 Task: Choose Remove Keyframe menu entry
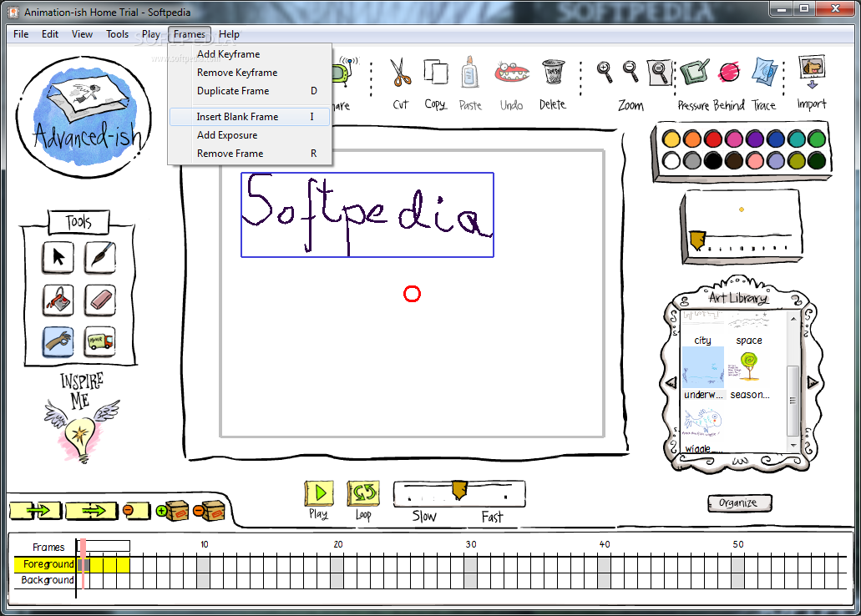pos(250,73)
